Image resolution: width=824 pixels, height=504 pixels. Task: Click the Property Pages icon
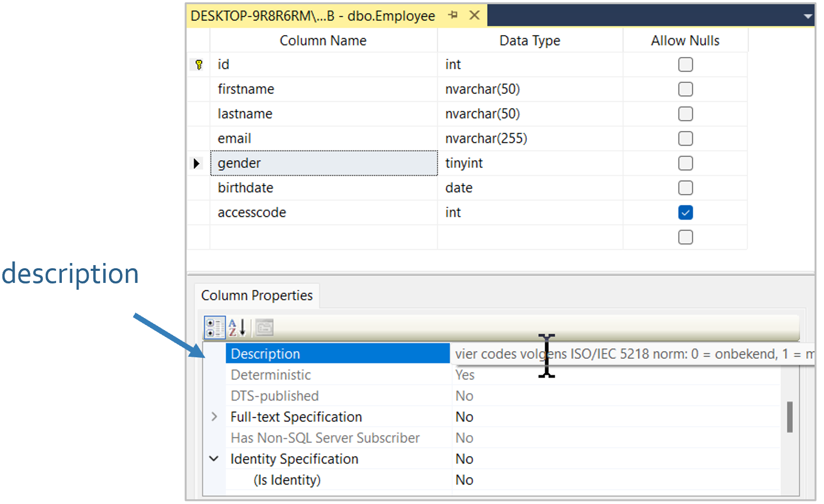(x=265, y=328)
